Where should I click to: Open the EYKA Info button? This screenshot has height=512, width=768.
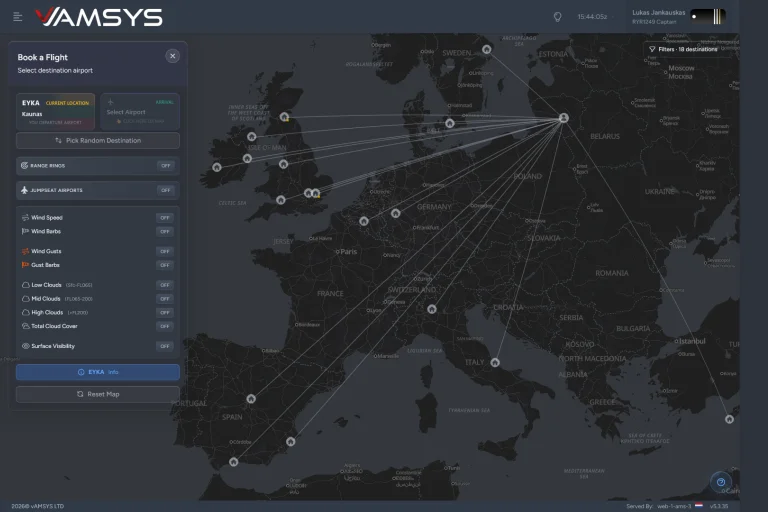point(98,372)
